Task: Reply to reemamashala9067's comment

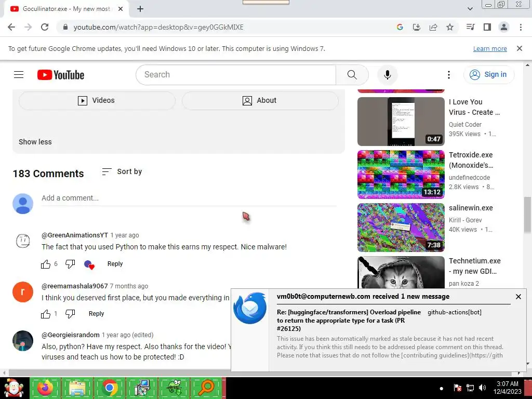Action: point(96,314)
